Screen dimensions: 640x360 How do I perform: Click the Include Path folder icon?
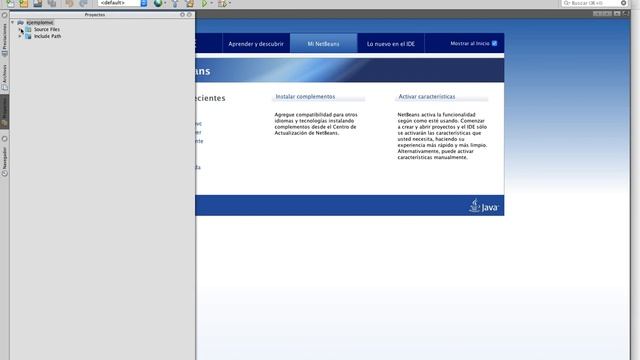(x=28, y=36)
